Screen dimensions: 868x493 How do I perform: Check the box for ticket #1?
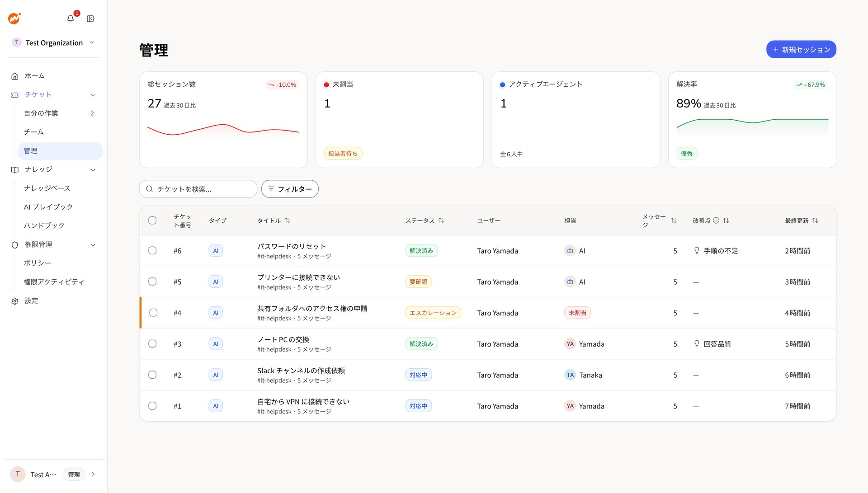152,406
